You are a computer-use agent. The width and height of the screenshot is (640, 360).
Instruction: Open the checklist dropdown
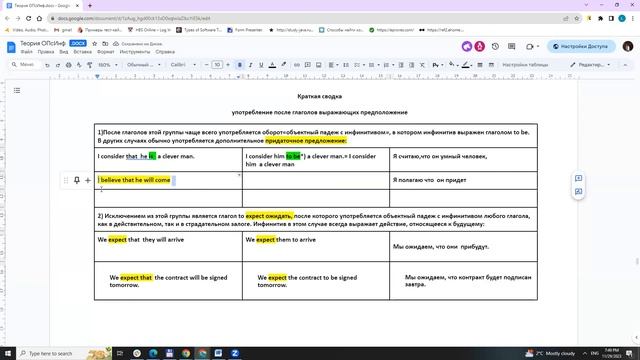tap(360, 65)
